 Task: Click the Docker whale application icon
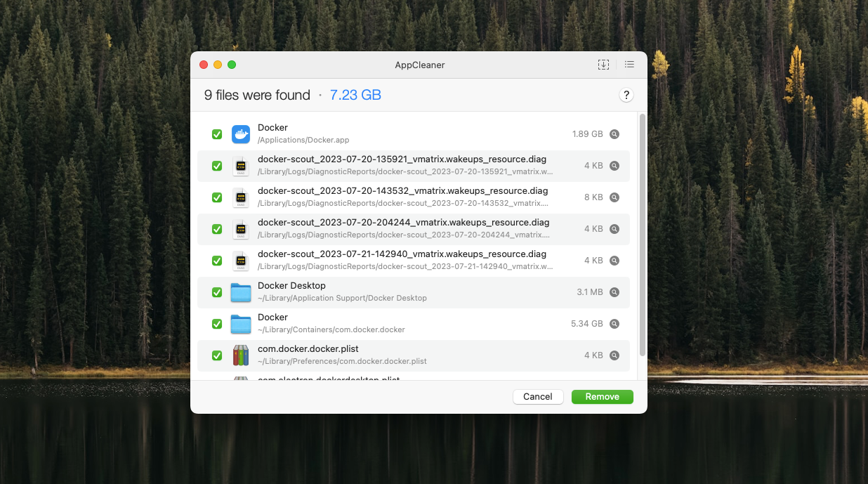tap(241, 133)
